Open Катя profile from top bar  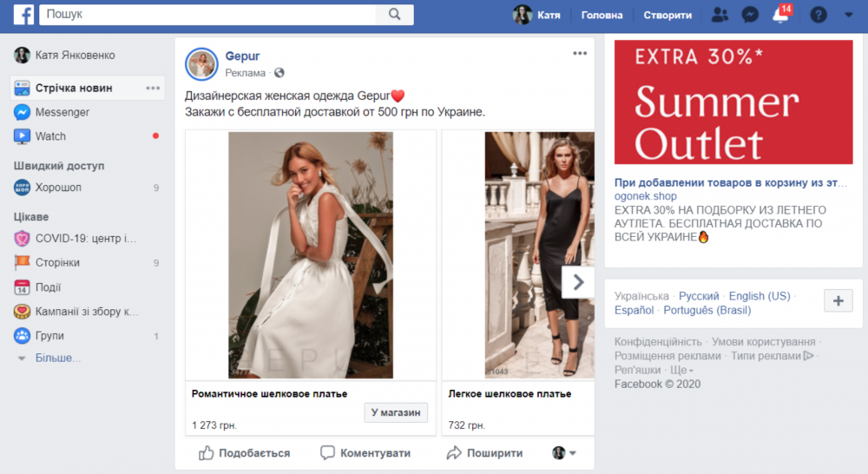click(x=536, y=15)
